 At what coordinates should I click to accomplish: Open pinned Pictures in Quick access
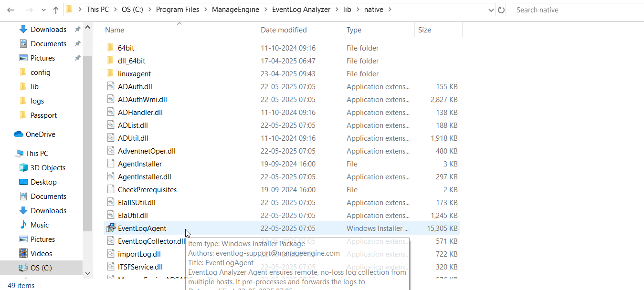[42, 58]
